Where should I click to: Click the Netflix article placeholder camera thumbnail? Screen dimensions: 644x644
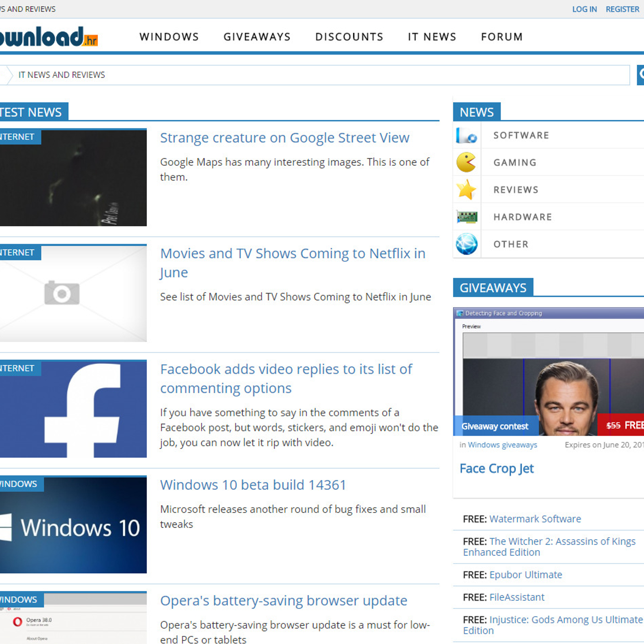point(73,293)
